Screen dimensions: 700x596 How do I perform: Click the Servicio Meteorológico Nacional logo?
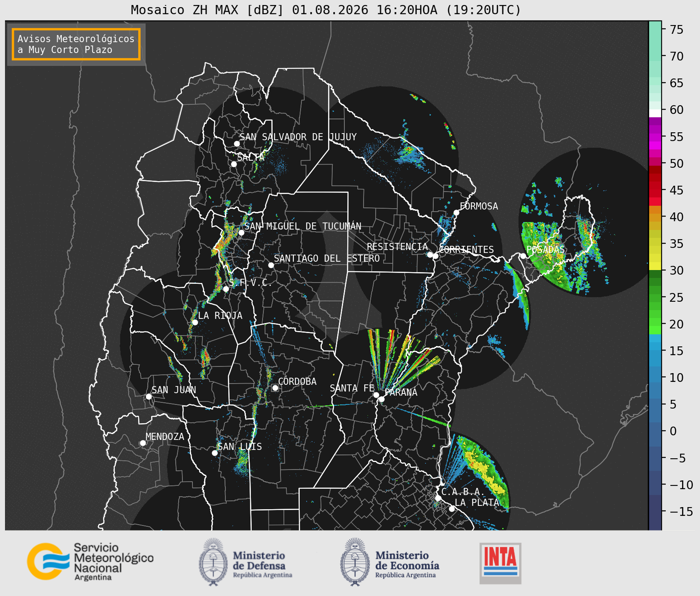pyautogui.click(x=90, y=561)
